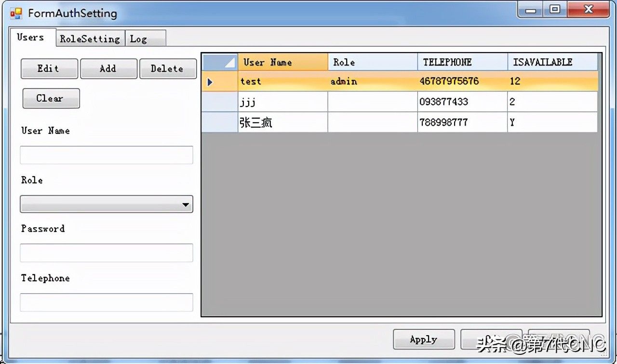Click the grid select-all corner cell
Screen dimensions: 617x364
(x=220, y=62)
